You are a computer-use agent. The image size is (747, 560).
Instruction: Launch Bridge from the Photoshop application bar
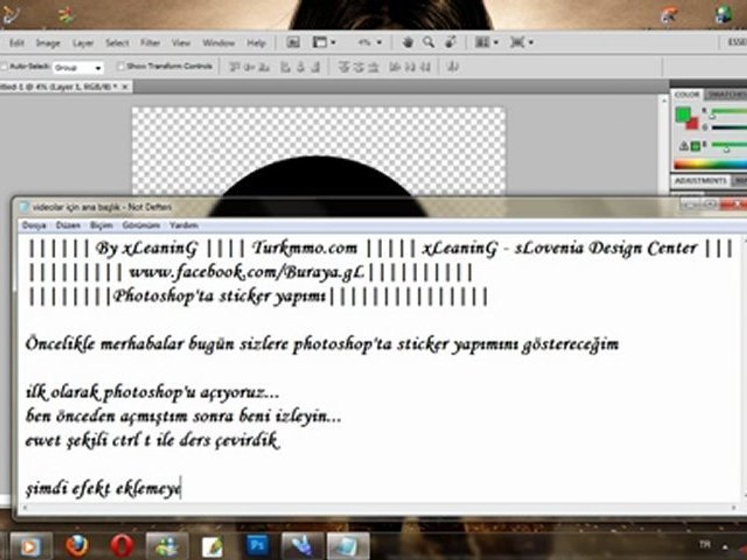(x=293, y=43)
